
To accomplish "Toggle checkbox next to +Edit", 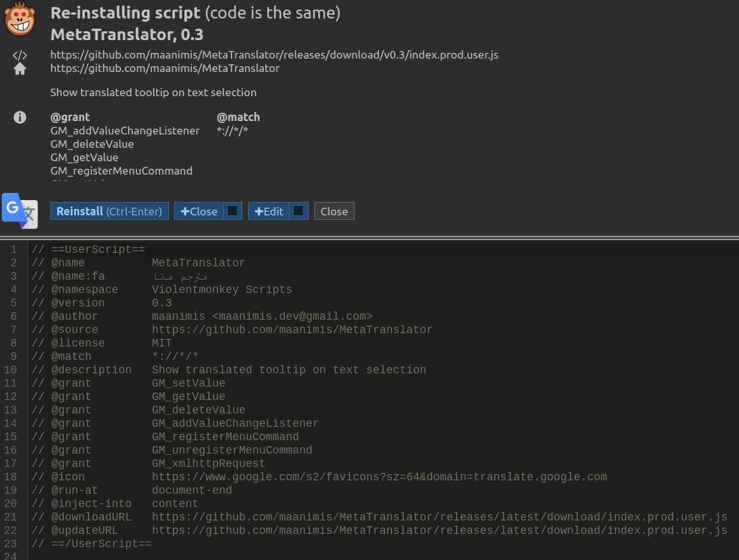I will tap(298, 211).
